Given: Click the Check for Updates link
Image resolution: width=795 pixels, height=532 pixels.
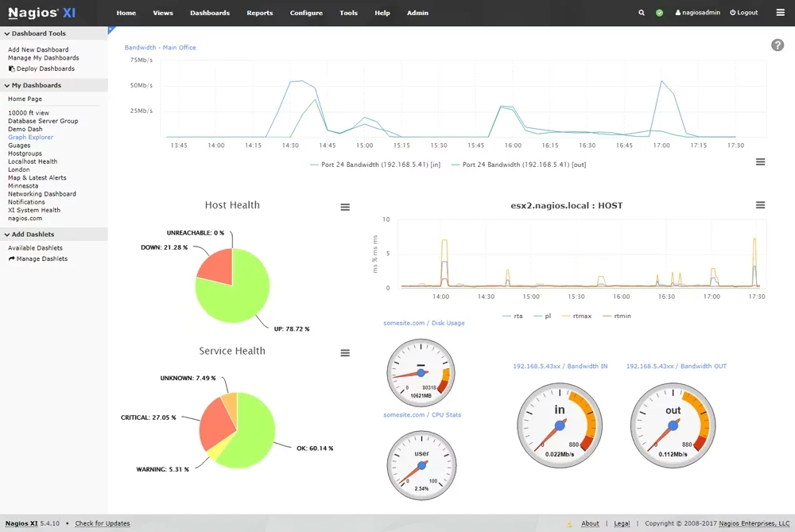Looking at the screenshot, I should 102,523.
